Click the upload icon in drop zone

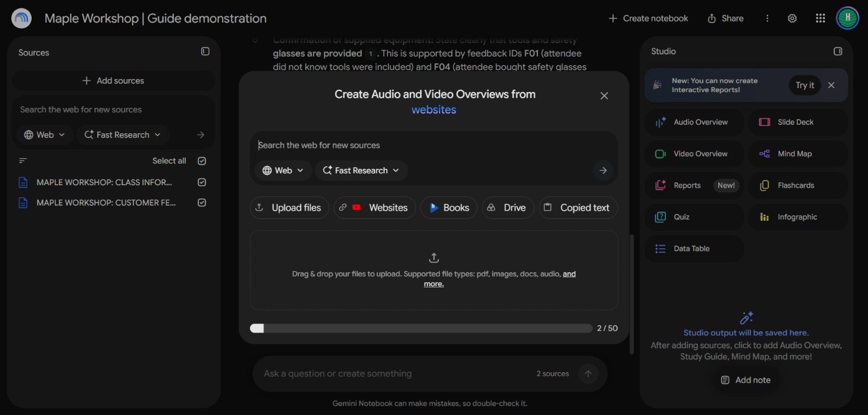pyautogui.click(x=434, y=257)
